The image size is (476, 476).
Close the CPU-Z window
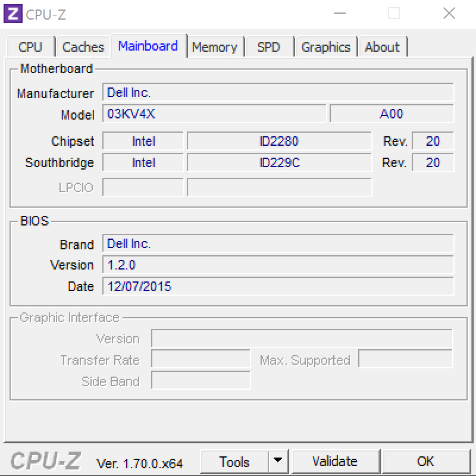coord(449,13)
